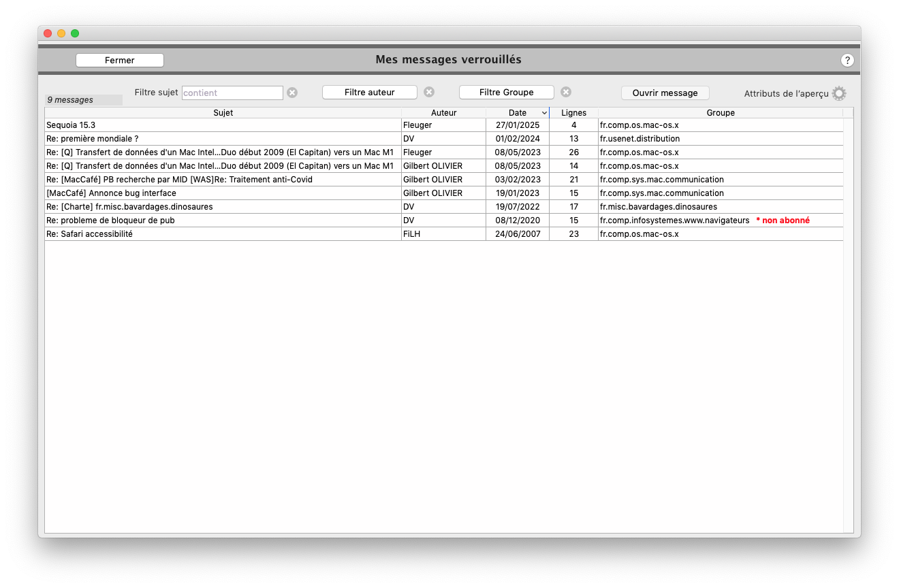The height and width of the screenshot is (588, 899).
Task: Click the vertical scrollbar track of the list
Action: 849,325
